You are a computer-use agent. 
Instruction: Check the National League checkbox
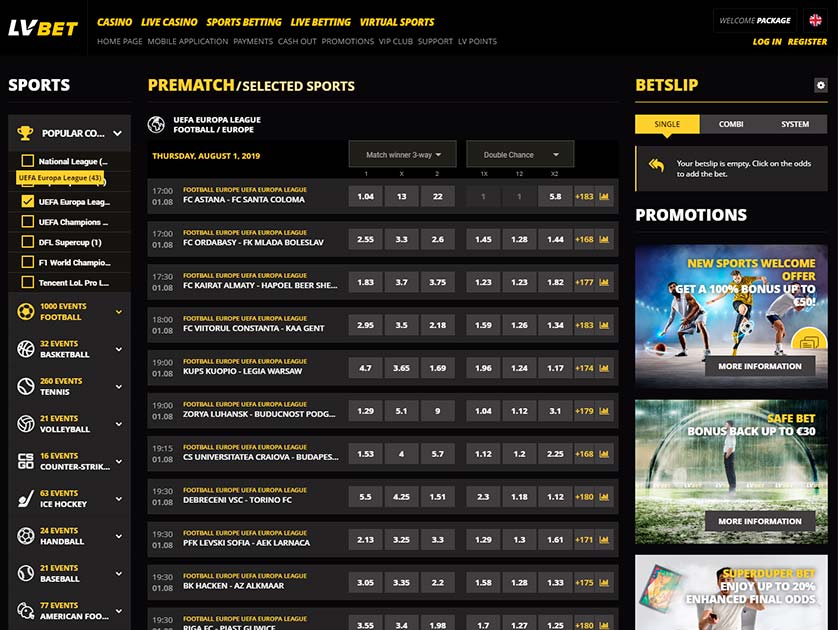point(28,161)
